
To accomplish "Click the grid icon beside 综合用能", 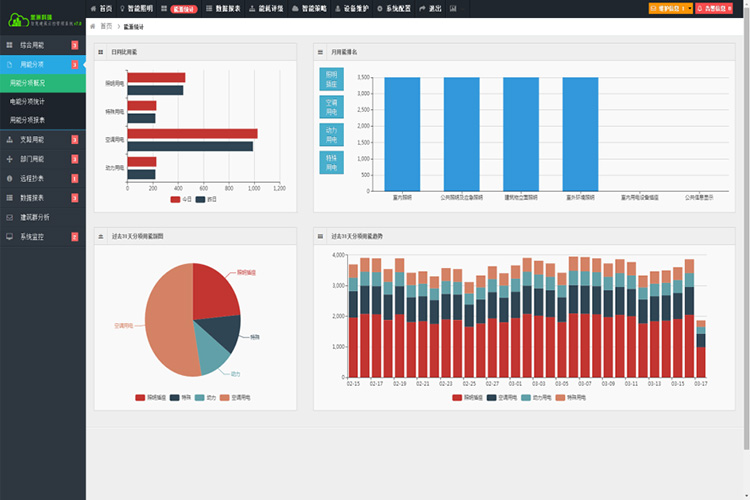I will click(9, 46).
